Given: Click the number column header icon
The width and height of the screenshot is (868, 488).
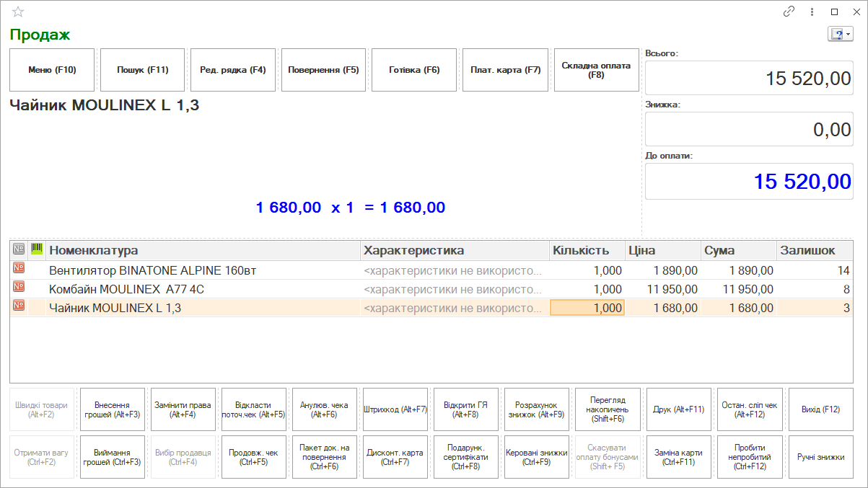Looking at the screenshot, I should pyautogui.click(x=19, y=249).
